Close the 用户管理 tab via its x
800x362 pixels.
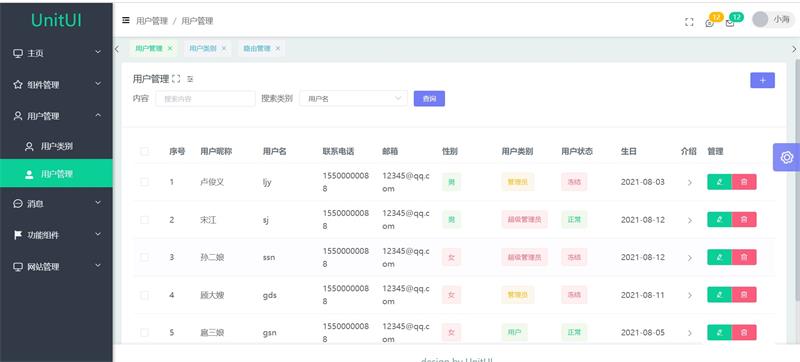(170, 48)
